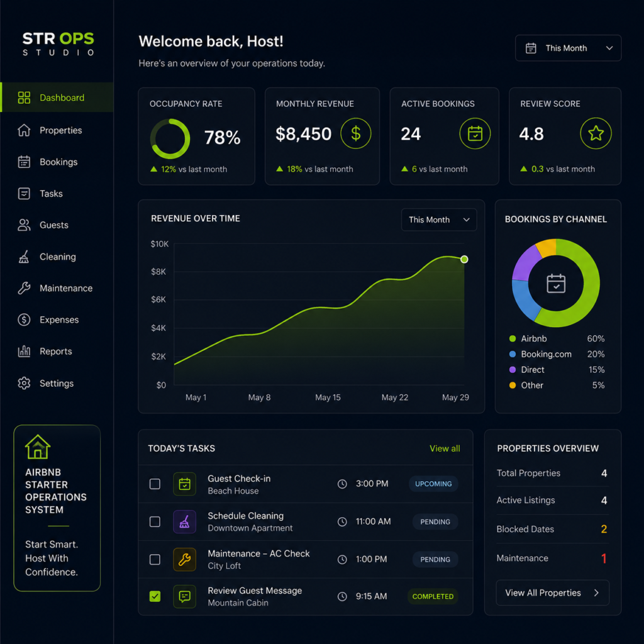Click the occupancy rate progress ring
The height and width of the screenshot is (644, 644).
tap(170, 139)
